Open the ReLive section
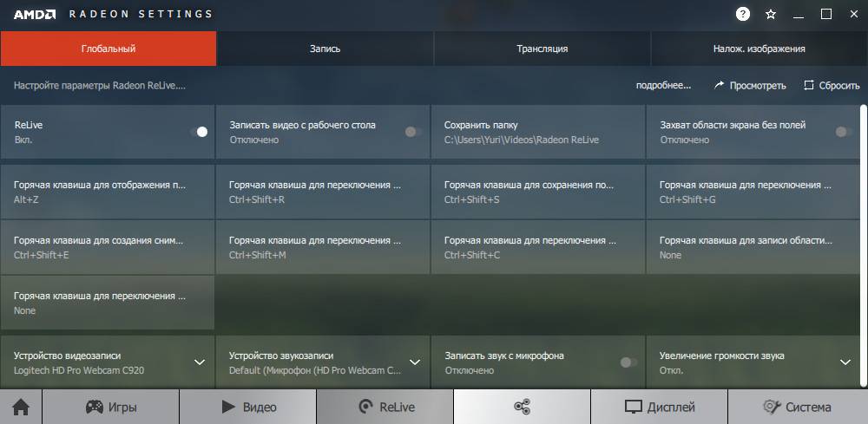The height and width of the screenshot is (424, 868). pos(385,408)
